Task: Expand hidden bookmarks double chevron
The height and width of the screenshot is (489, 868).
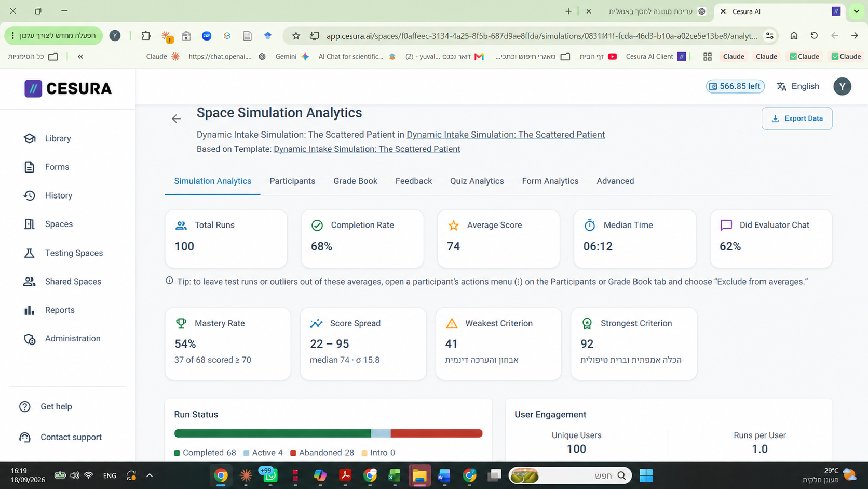Action: pyautogui.click(x=80, y=56)
